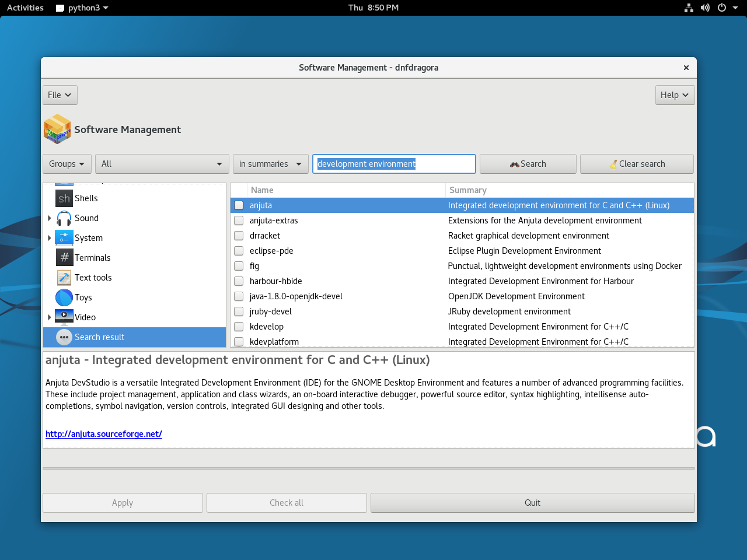Screen dimensions: 747x560
Task: Click the Shells category icon
Action: coord(64,198)
